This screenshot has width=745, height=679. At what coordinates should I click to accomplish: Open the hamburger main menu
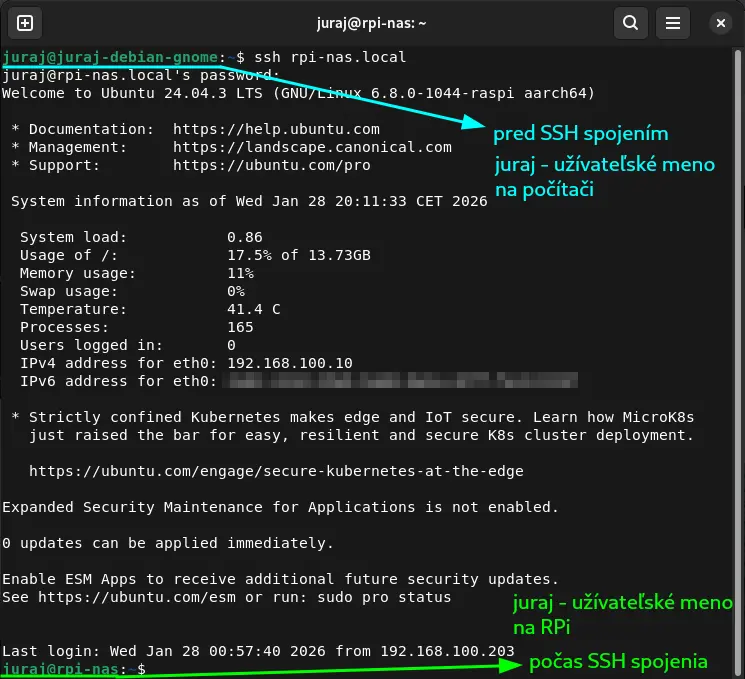click(674, 22)
